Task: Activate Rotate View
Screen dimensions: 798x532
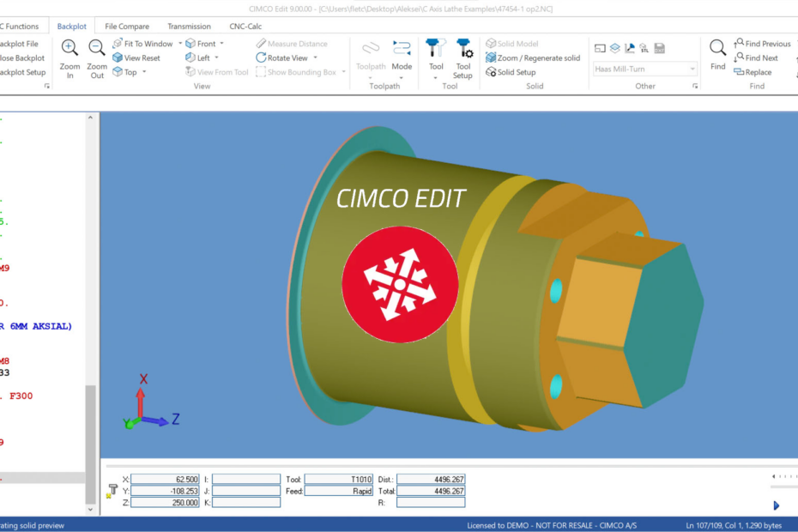Action: (x=282, y=58)
